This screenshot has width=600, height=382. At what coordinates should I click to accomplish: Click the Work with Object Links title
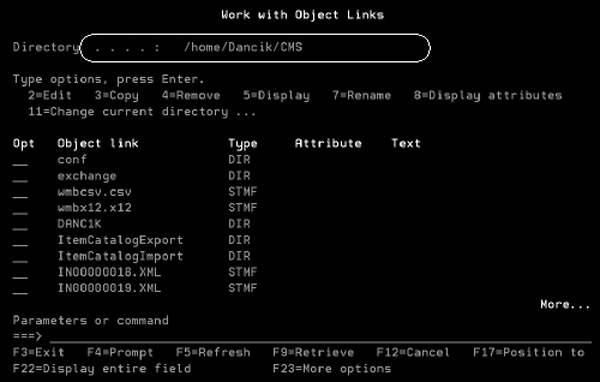[303, 15]
